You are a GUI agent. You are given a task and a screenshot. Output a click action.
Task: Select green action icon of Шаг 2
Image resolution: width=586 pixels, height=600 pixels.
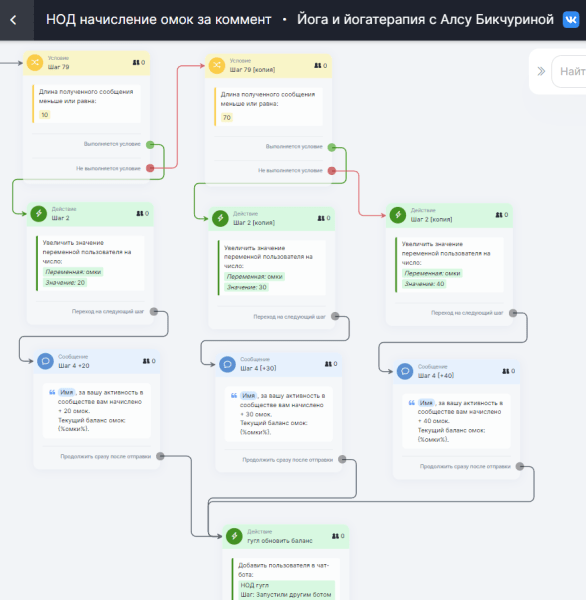pyautogui.click(x=39, y=214)
